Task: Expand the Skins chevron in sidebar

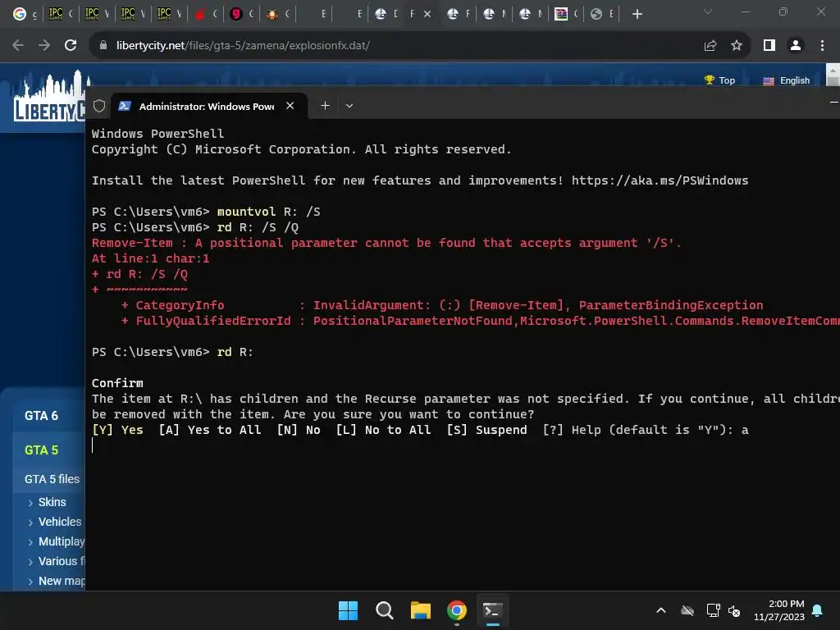Action: [30, 503]
